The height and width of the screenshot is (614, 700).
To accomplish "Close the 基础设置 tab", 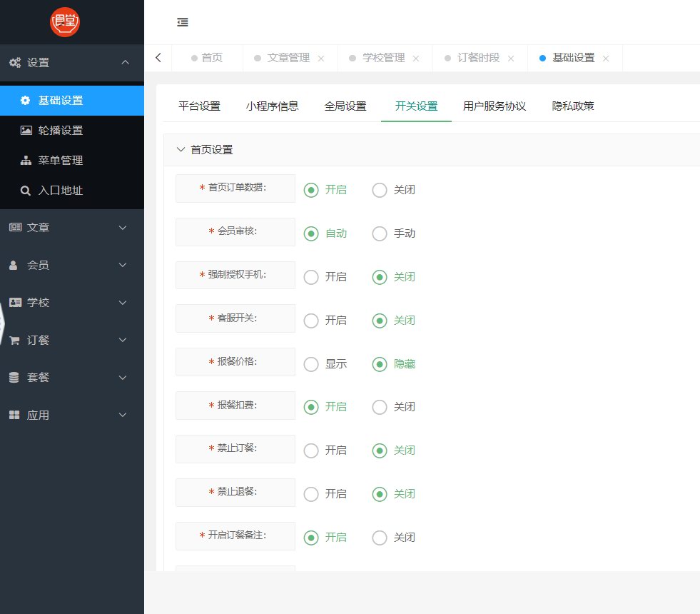I will 606,59.
